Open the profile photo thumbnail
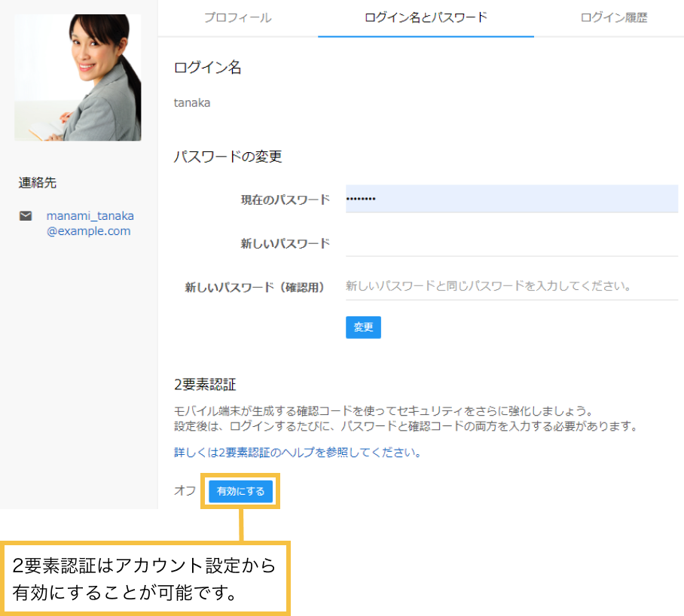The height and width of the screenshot is (616, 684). (x=78, y=78)
